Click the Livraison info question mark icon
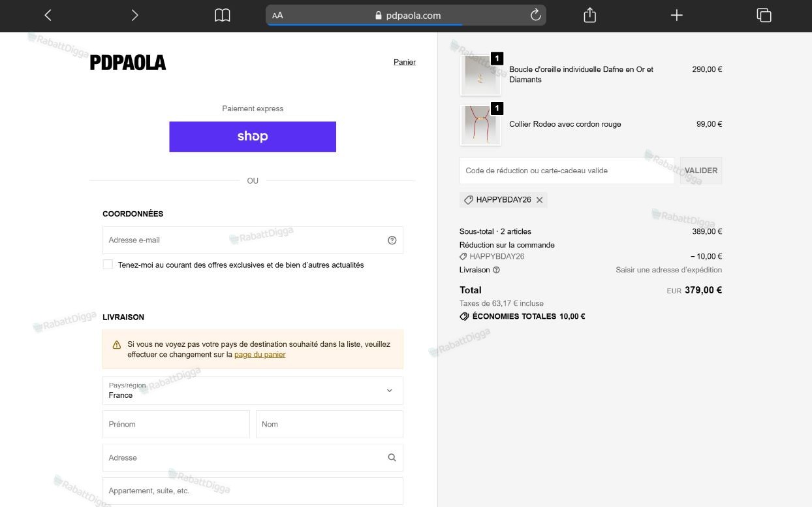The image size is (812, 507). [x=496, y=270]
